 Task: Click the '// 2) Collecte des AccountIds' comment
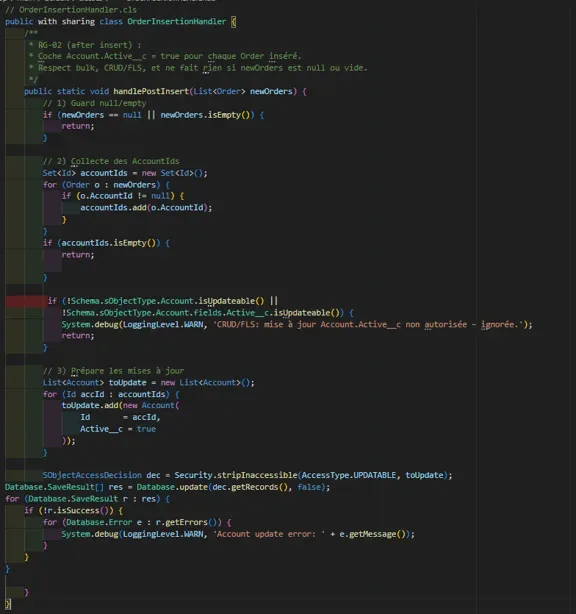111,161
